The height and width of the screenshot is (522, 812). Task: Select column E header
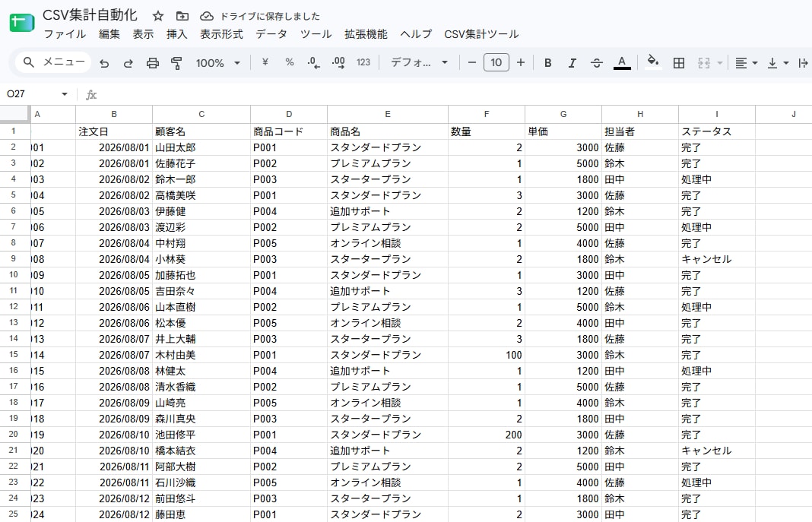click(x=387, y=114)
